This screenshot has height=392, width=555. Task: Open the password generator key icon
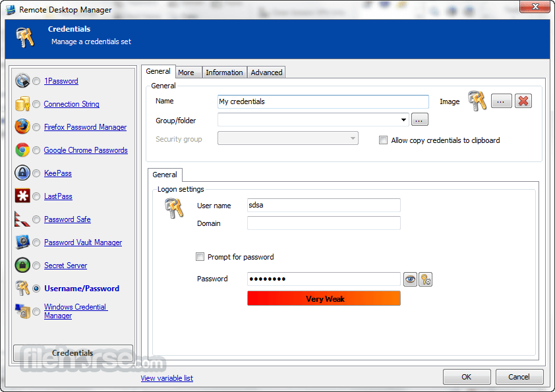click(425, 279)
